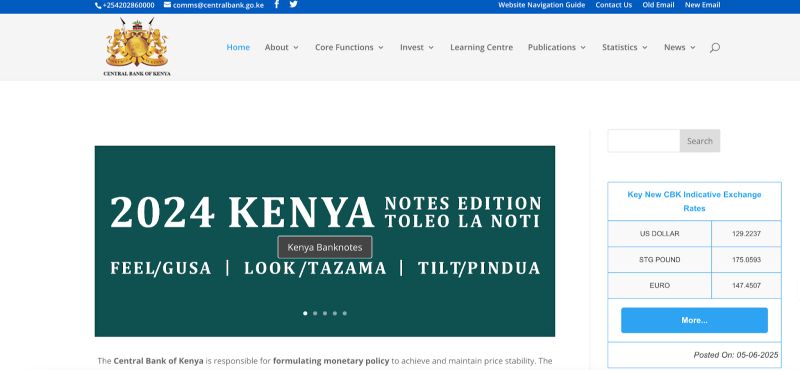The image size is (800, 370).
Task: Click the Search button in sidebar
Action: tap(699, 141)
